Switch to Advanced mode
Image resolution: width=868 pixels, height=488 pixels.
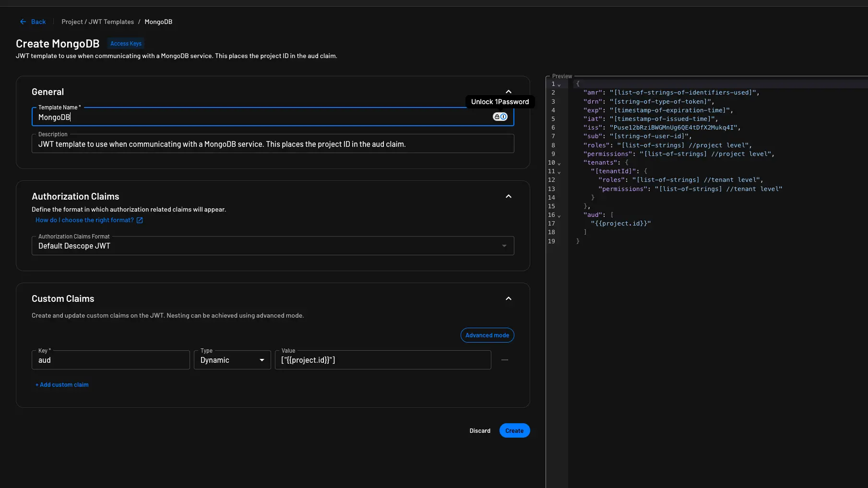[x=487, y=335]
